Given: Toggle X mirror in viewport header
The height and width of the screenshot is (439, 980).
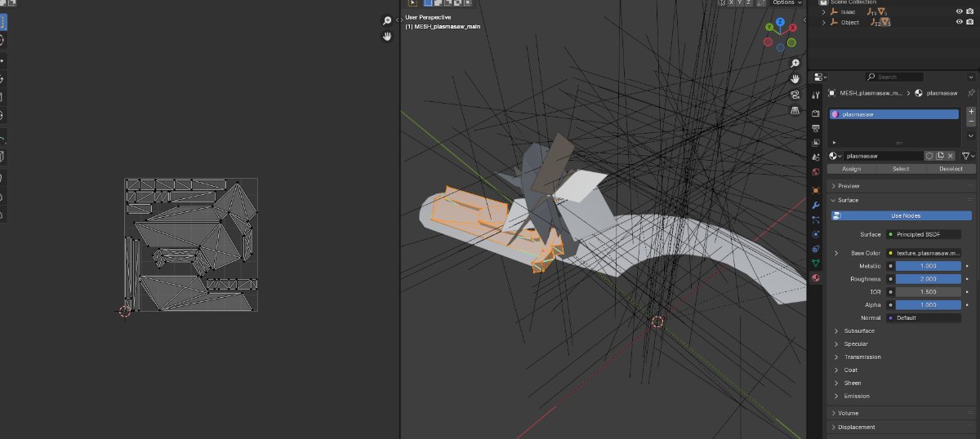Looking at the screenshot, I should click(x=733, y=2).
